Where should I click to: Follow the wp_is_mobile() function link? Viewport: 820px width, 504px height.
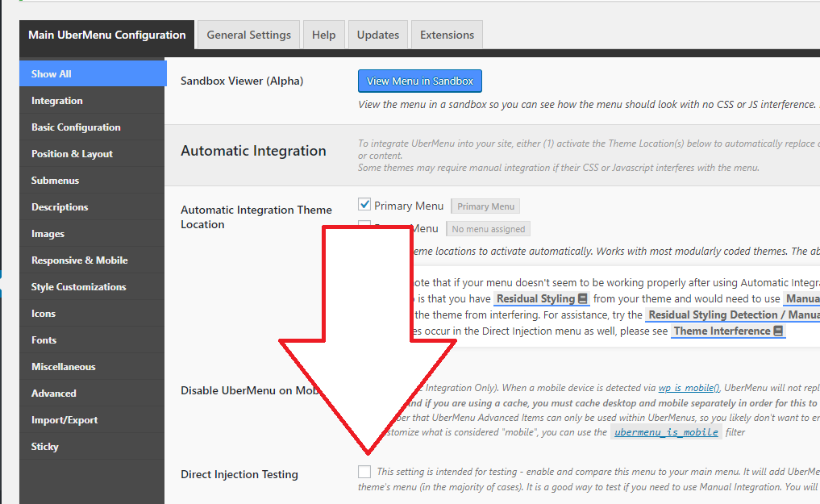coord(689,388)
